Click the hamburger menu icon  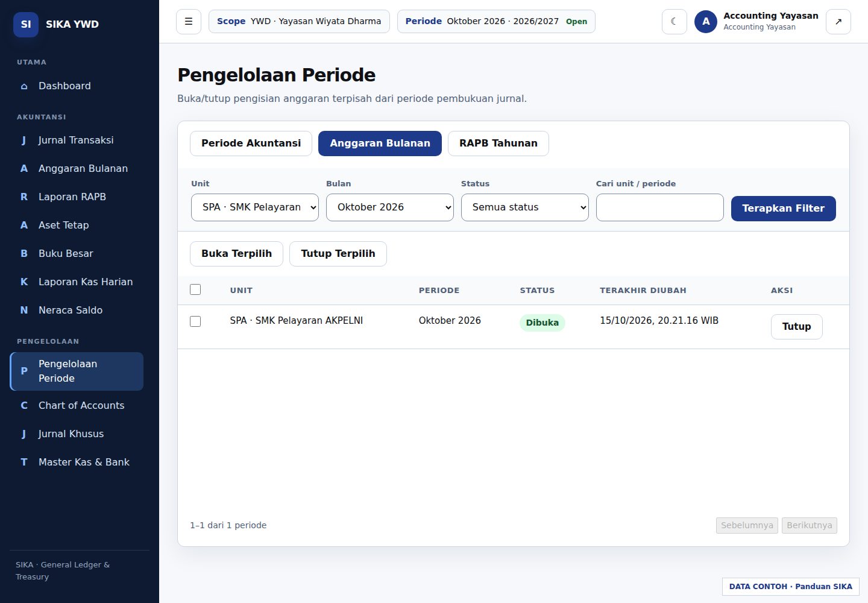click(189, 22)
